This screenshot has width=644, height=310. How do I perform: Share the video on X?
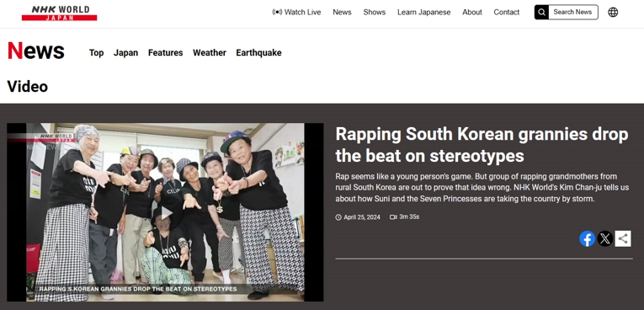pyautogui.click(x=604, y=238)
